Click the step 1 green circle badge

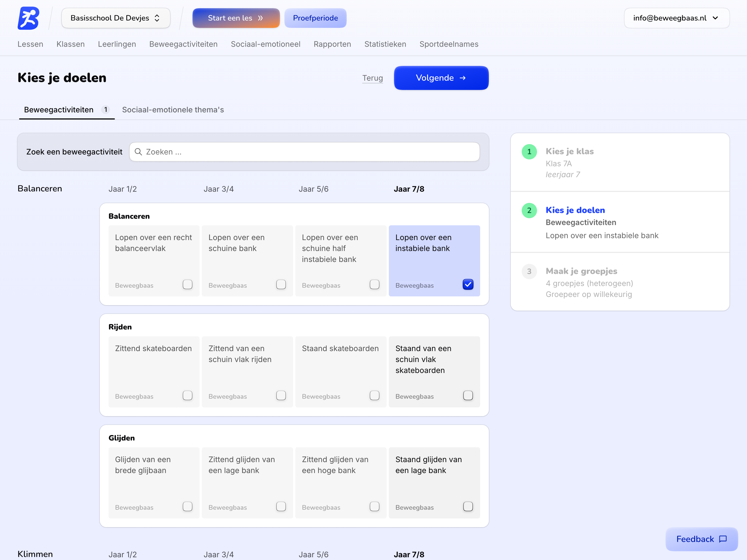pos(529,152)
